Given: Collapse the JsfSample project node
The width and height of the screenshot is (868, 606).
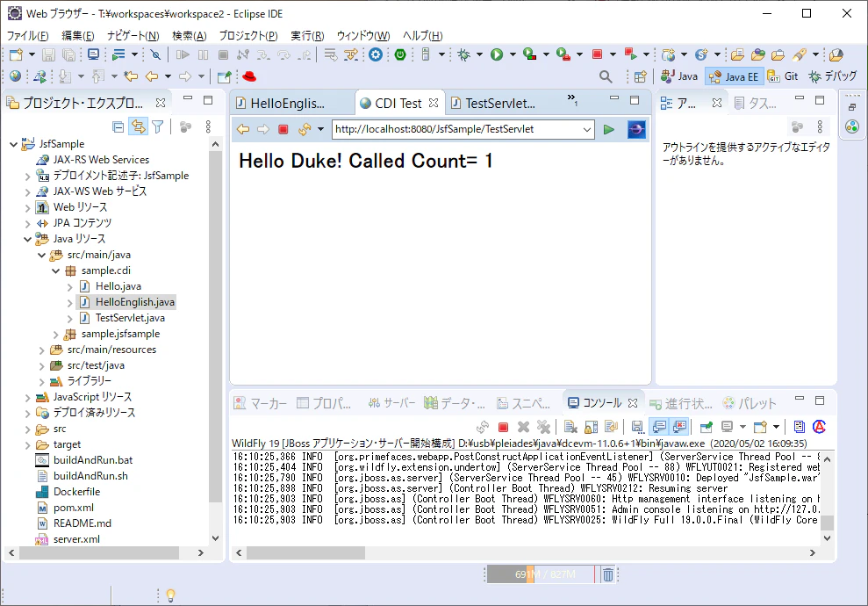Looking at the screenshot, I should [x=13, y=144].
